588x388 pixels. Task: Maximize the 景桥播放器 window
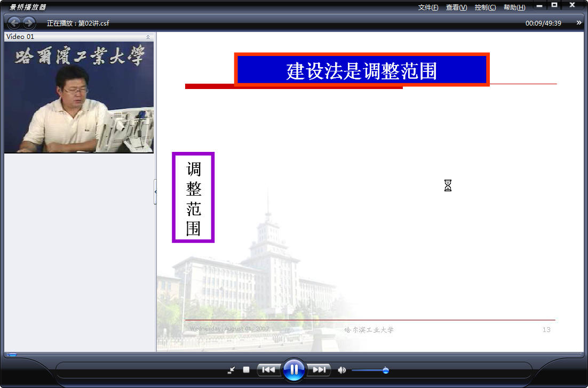[554, 5]
